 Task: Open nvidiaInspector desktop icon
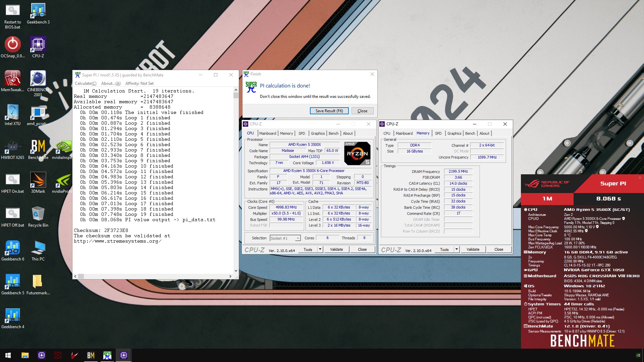tap(62, 149)
